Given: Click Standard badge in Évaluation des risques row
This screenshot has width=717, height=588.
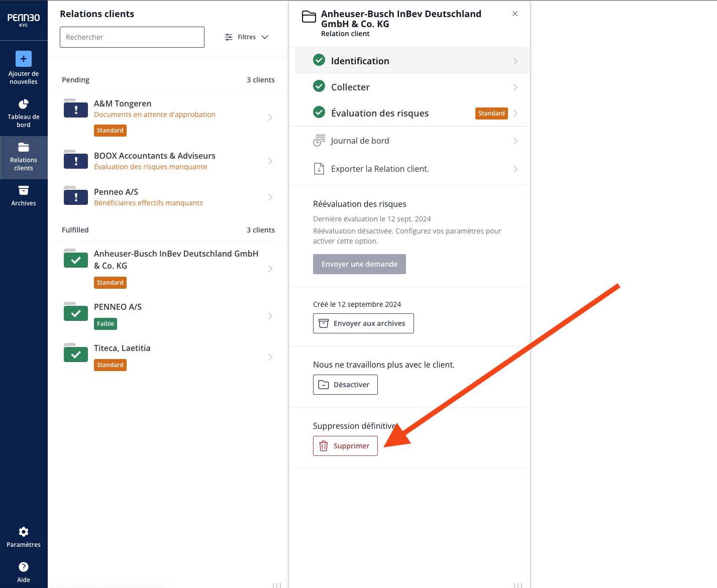Looking at the screenshot, I should click(491, 113).
